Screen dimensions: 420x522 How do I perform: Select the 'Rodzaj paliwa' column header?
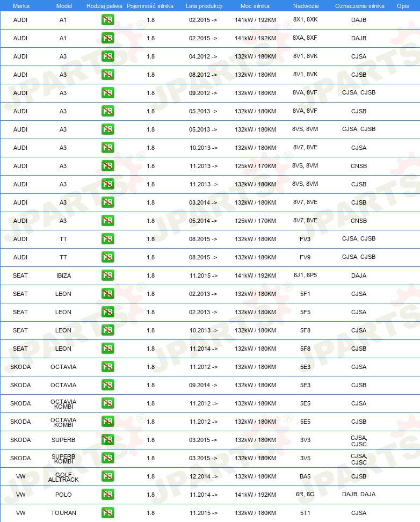(x=104, y=6)
